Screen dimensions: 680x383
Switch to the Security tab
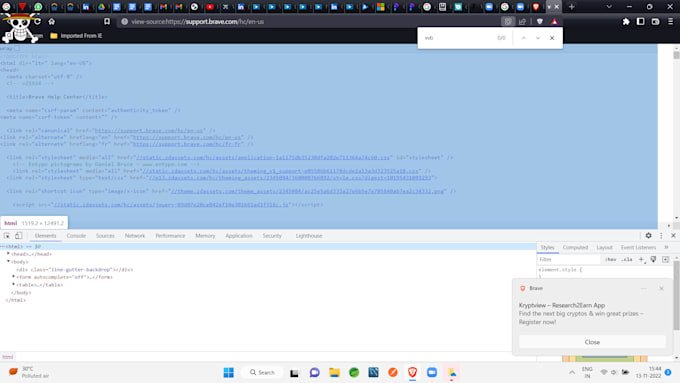click(272, 236)
